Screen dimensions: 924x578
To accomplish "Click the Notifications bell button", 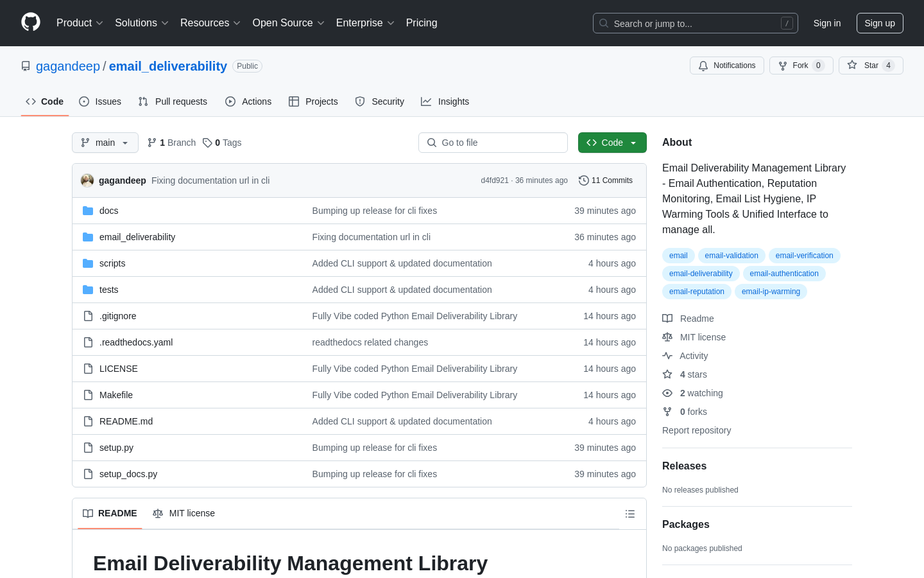I will pos(726,66).
